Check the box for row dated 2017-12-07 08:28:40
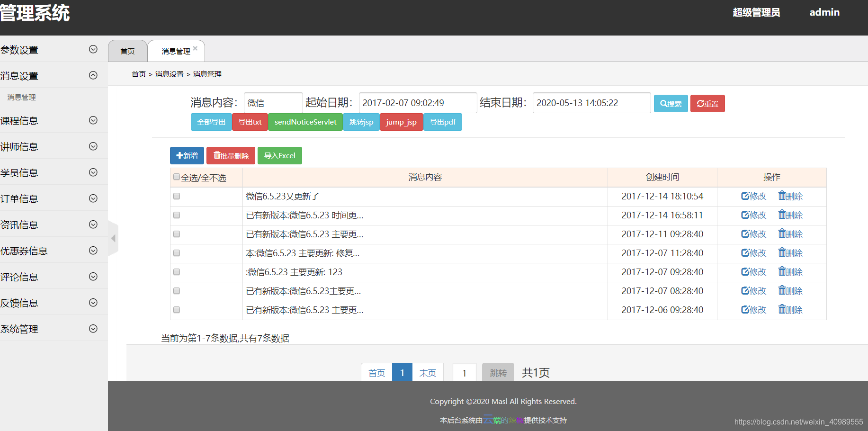 177,291
